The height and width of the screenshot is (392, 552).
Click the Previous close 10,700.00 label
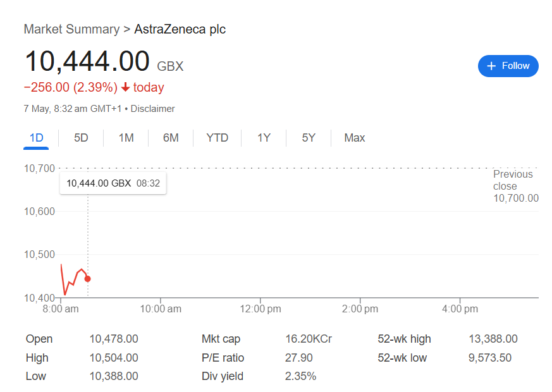point(516,186)
